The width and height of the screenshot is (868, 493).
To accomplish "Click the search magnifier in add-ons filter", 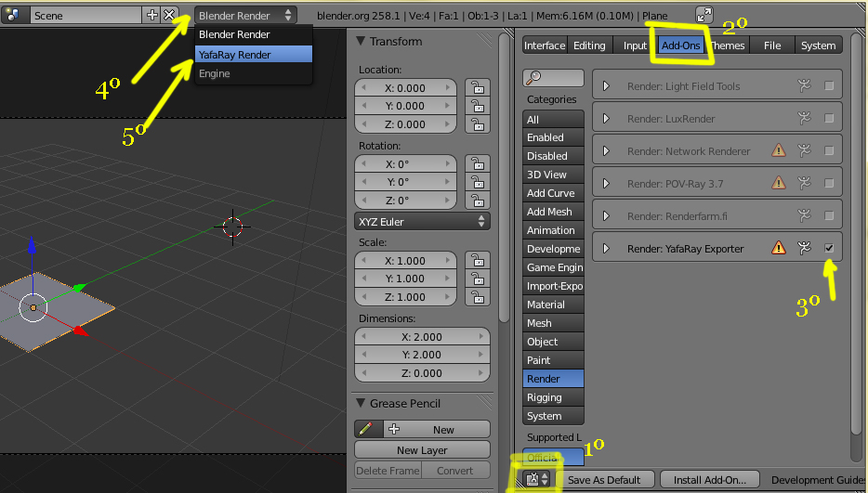I will tap(534, 77).
